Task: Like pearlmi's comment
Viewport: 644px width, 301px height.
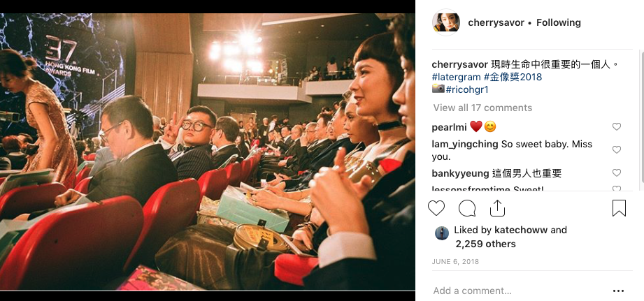Action: pyautogui.click(x=617, y=126)
